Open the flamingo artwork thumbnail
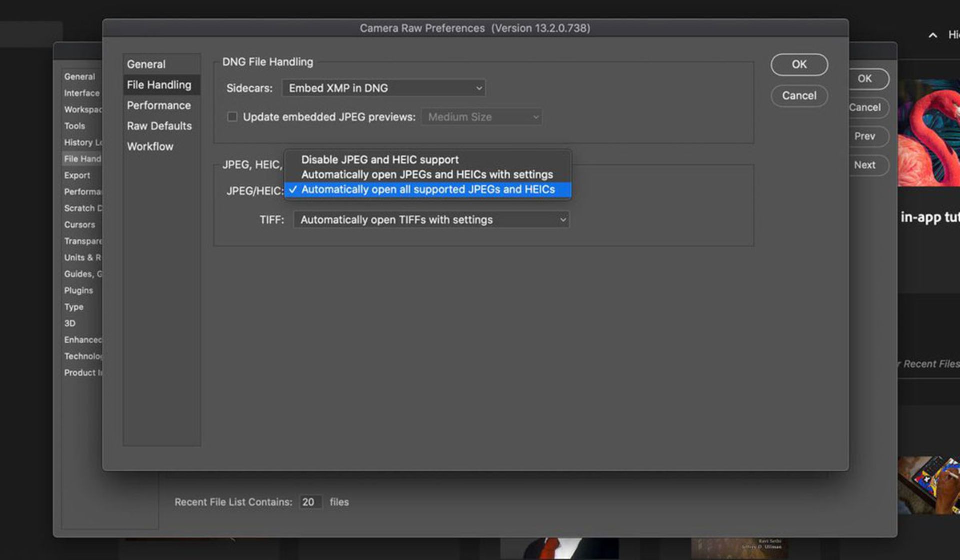The width and height of the screenshot is (960, 560). (x=929, y=133)
